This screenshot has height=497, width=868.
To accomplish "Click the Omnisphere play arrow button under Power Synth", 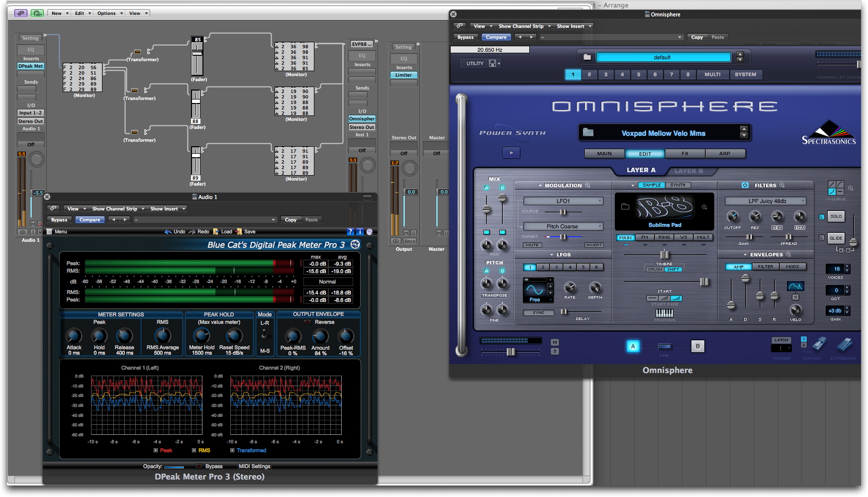I will click(x=511, y=153).
